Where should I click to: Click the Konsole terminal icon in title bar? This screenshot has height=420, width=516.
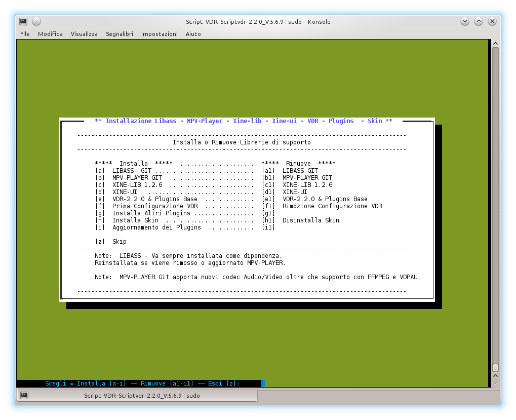[23, 21]
